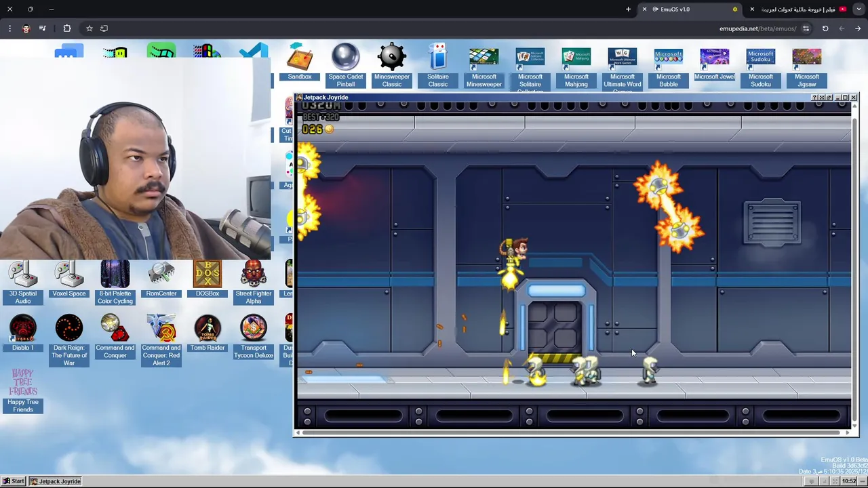Launch Microsoft Minesweeper shortcut
The image size is (868, 488).
click(484, 68)
